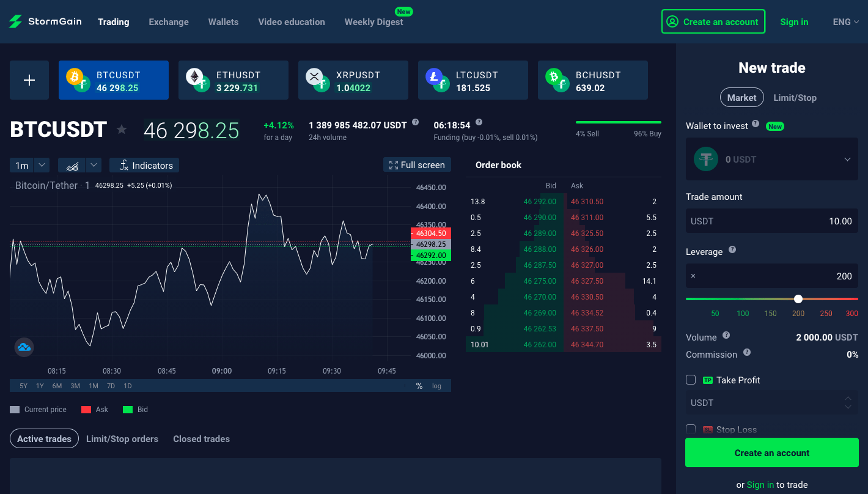
Task: Click the Indicators fx icon
Action: 123,165
